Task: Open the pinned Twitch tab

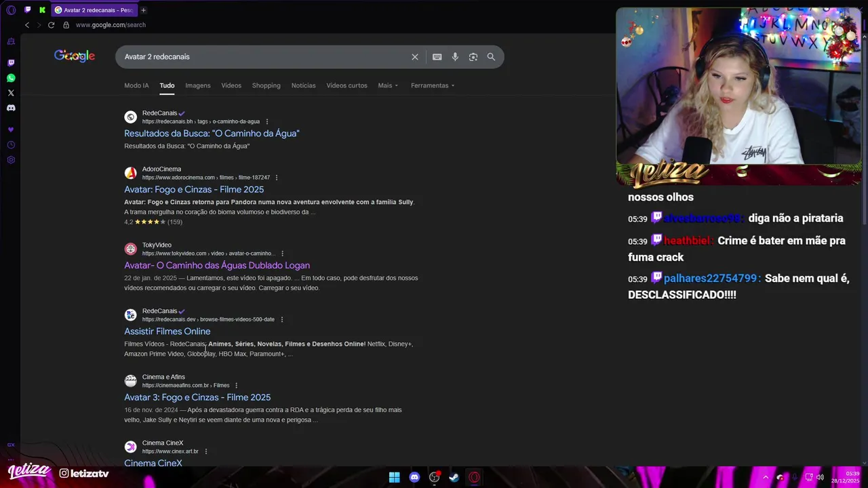Action: click(x=28, y=10)
